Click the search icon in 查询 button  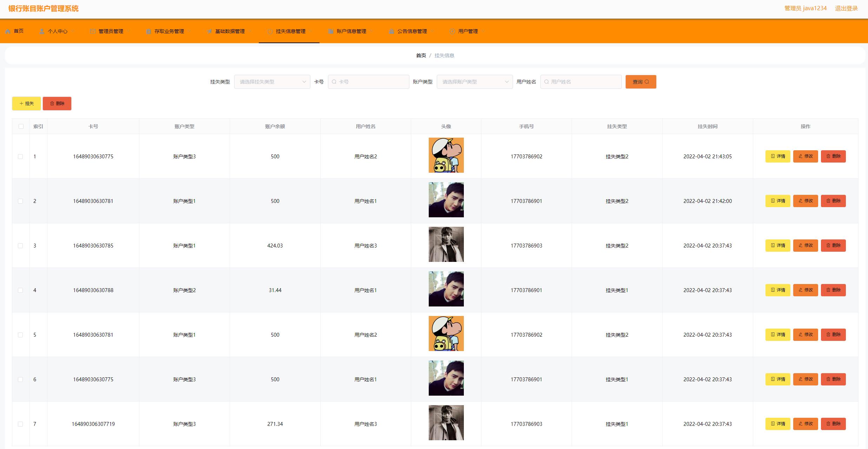647,82
